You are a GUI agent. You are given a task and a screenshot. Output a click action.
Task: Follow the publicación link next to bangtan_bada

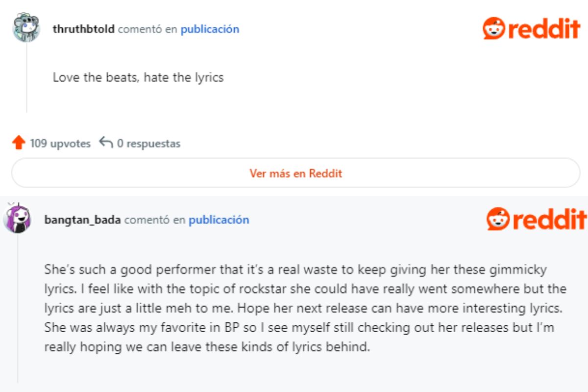219,220
